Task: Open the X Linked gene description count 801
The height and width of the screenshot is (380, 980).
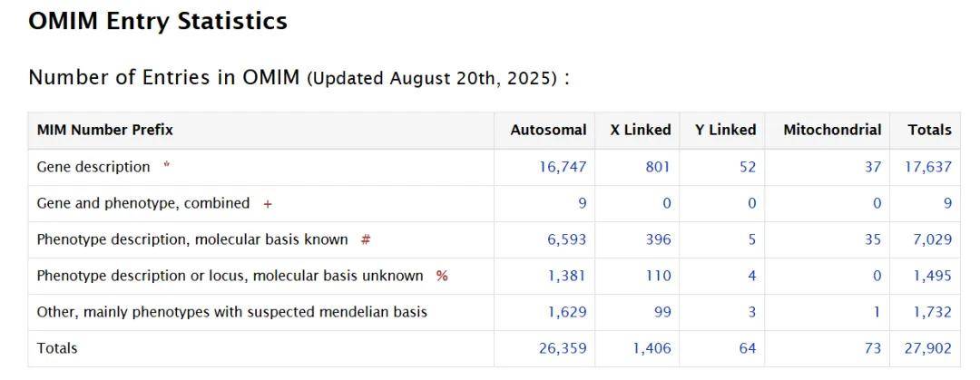Action: click(x=657, y=167)
